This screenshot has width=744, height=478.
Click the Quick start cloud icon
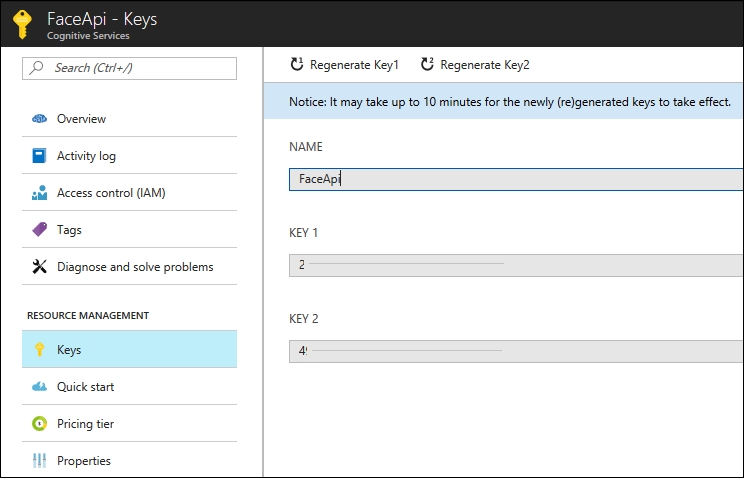coord(40,387)
